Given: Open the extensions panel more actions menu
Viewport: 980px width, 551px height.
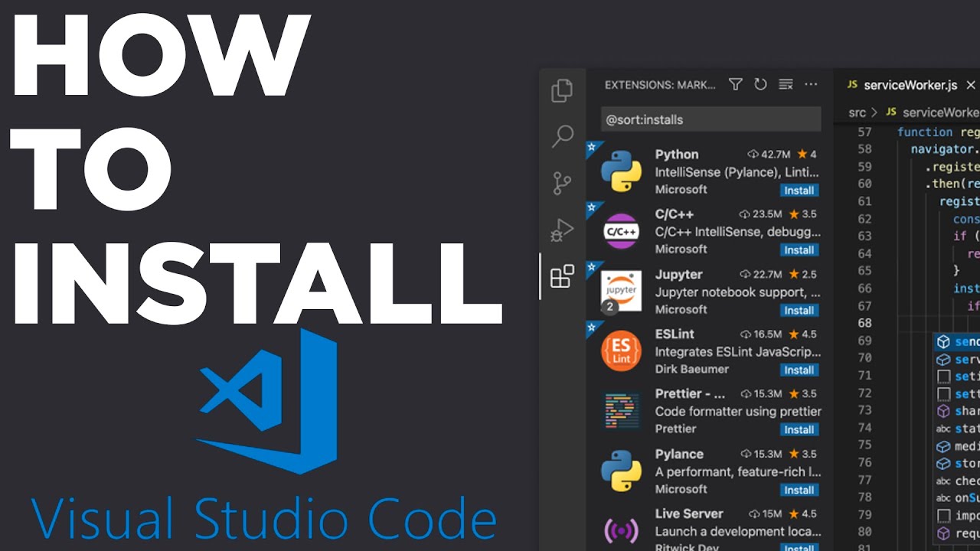Looking at the screenshot, I should pyautogui.click(x=811, y=85).
